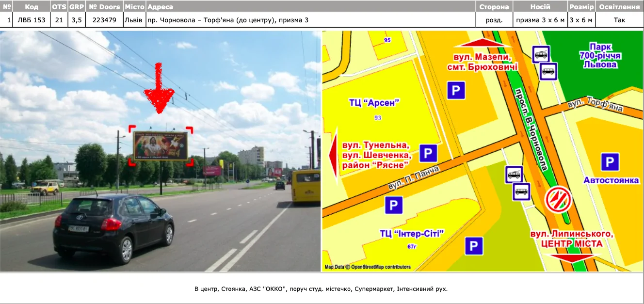Click the parking icon beside ТЦ "Арсен"
The width and height of the screenshot is (644, 304).
pos(455,91)
